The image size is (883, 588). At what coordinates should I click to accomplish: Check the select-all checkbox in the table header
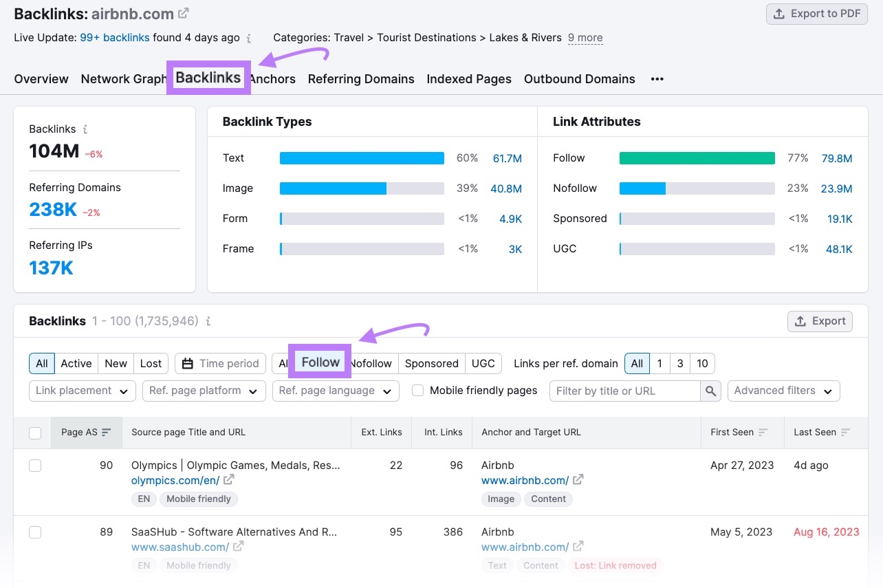point(35,433)
